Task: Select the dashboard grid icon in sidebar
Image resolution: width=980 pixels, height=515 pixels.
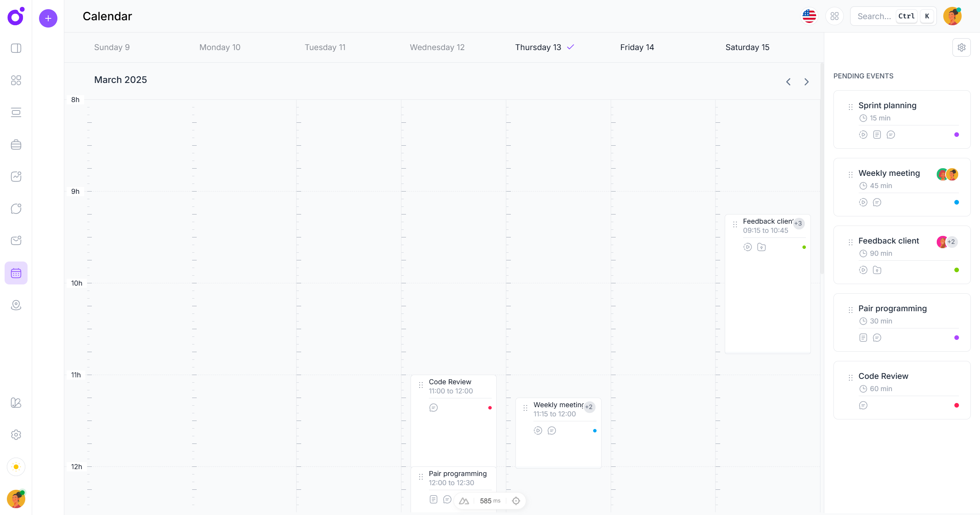Action: [16, 80]
